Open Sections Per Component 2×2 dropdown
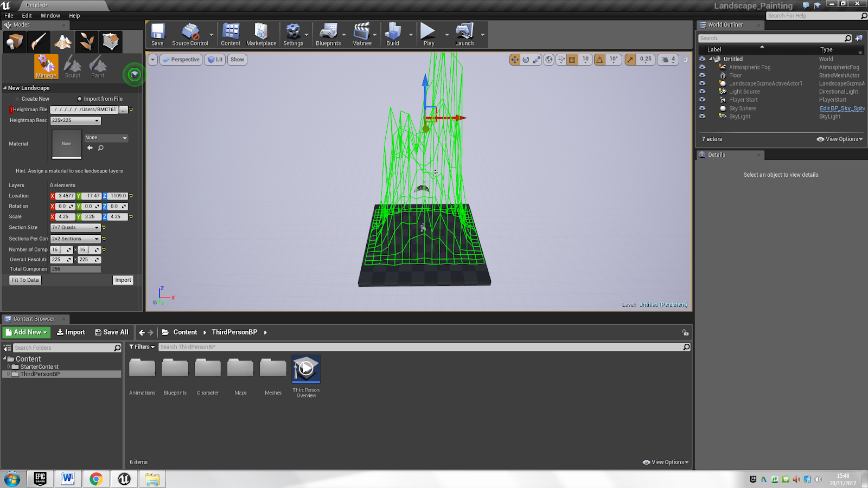The height and width of the screenshot is (488, 868). (75, 239)
